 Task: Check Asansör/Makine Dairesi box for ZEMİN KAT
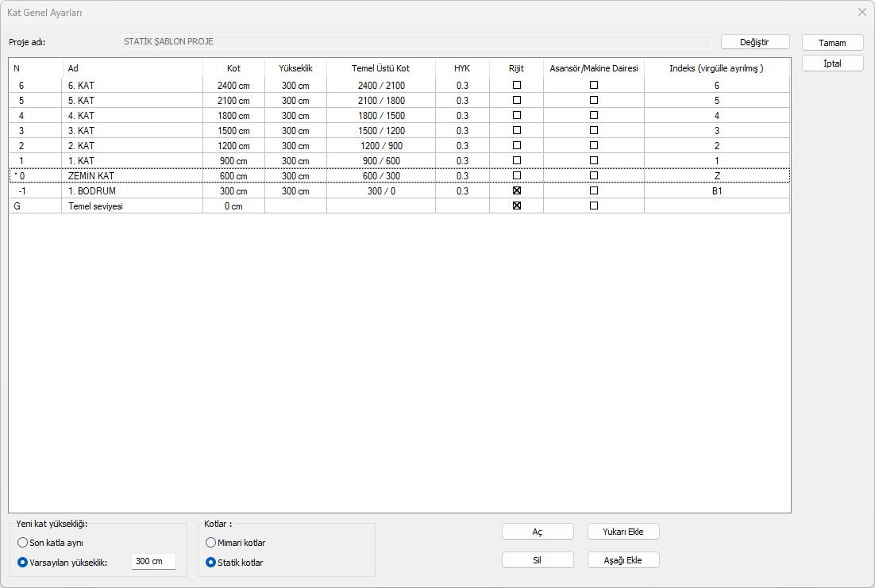point(594,175)
